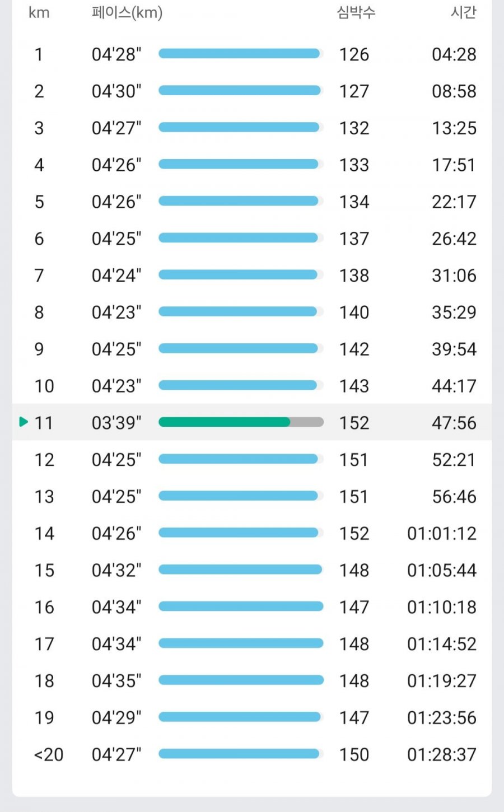This screenshot has height=812, width=504.
Task: Click elapsed time 01:01:12
Action: [x=442, y=533]
